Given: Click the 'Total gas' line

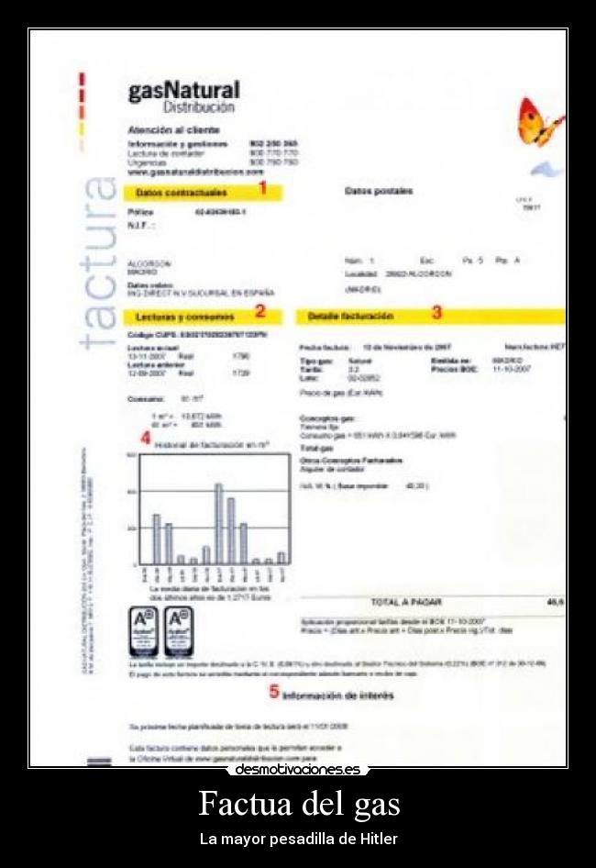Looking at the screenshot, I should [x=316, y=448].
